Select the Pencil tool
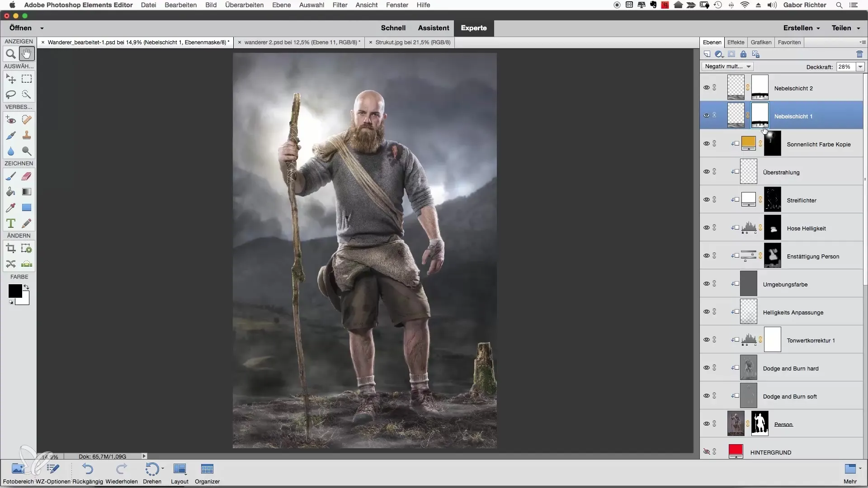 tap(27, 223)
